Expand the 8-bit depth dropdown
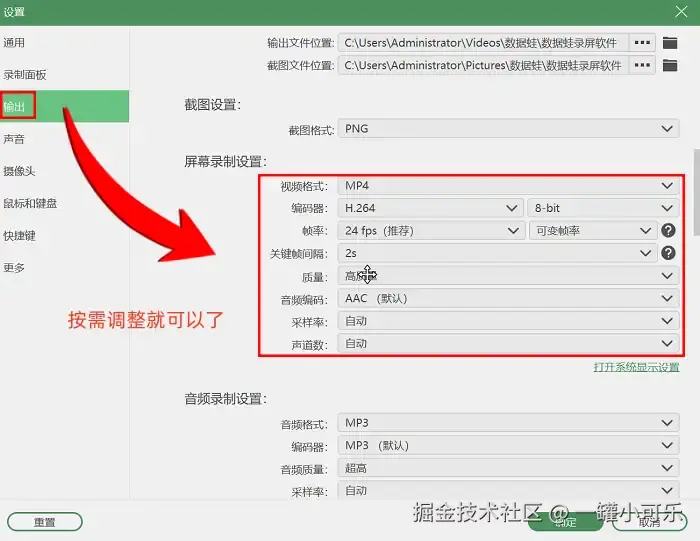 point(604,208)
